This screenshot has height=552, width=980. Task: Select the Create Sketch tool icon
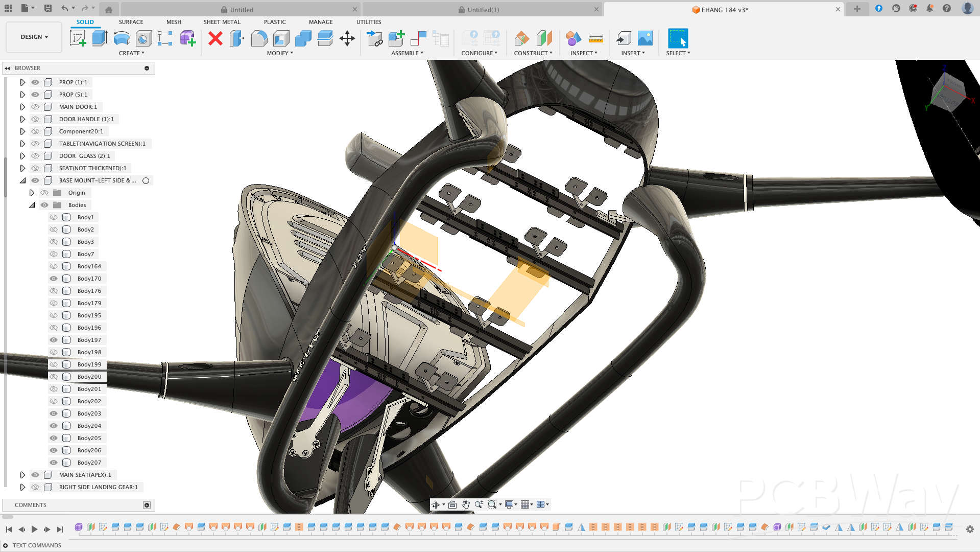point(78,38)
